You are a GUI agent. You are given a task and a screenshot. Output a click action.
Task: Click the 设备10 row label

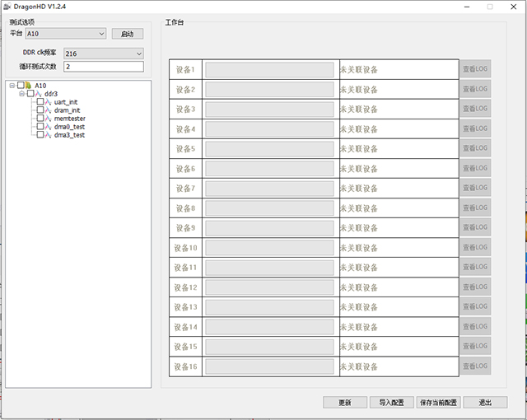tap(185, 248)
